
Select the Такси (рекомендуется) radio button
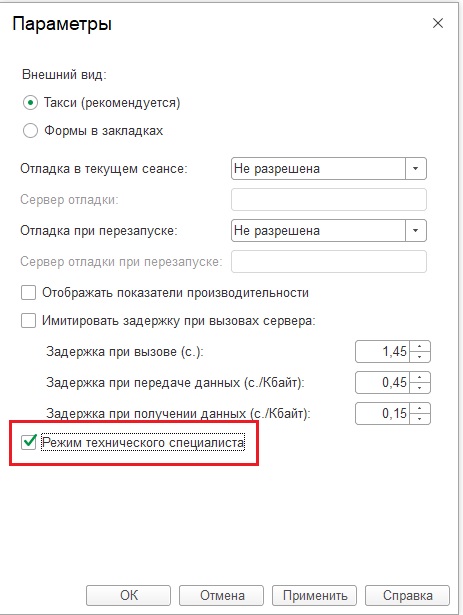[30, 103]
